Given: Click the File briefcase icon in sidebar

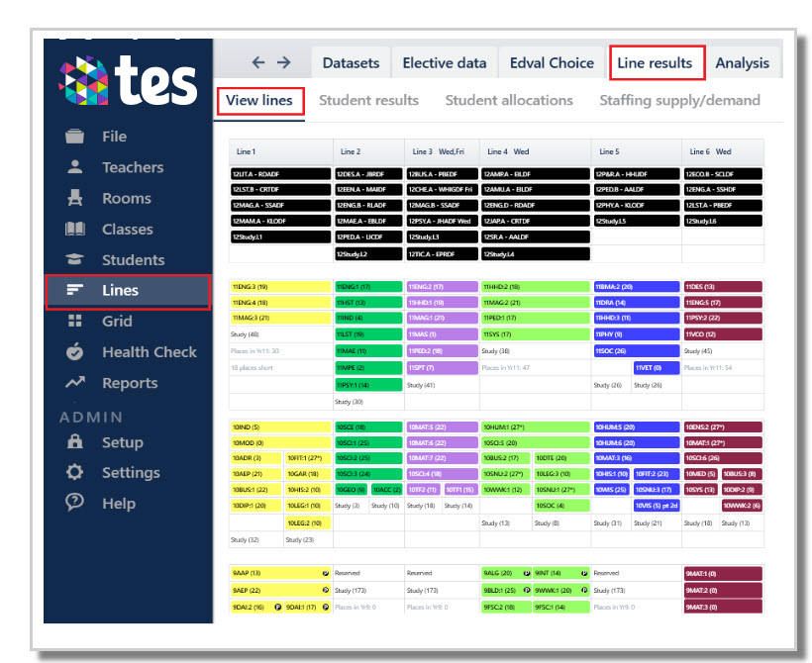Looking at the screenshot, I should (x=74, y=137).
